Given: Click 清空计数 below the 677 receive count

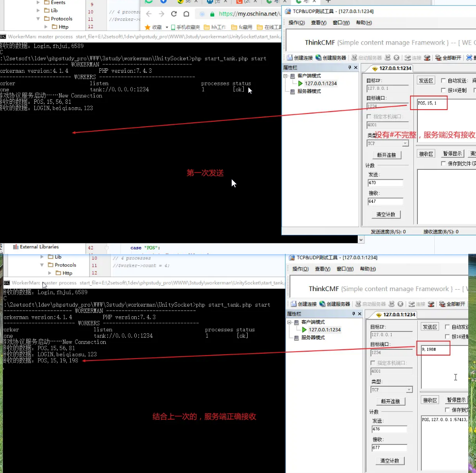Looking at the screenshot, I should [390, 461].
